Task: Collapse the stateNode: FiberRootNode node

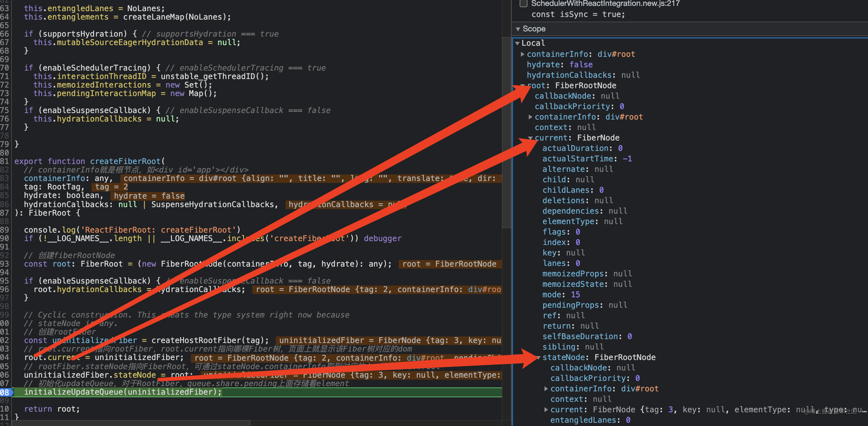Action: (538, 358)
